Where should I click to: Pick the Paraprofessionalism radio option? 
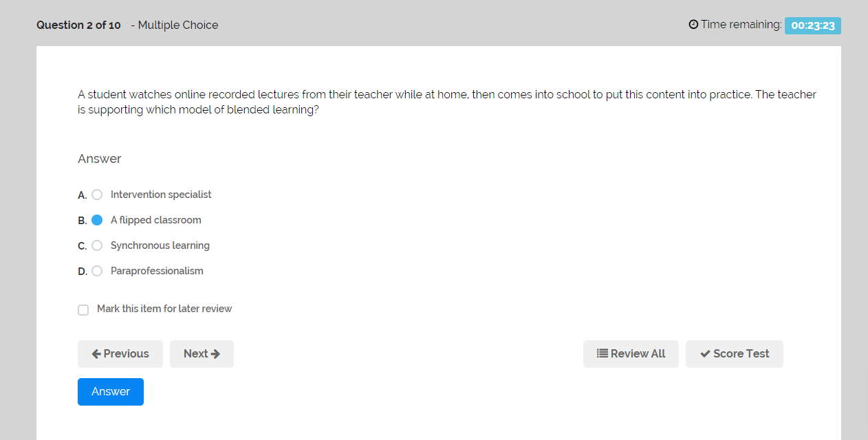click(x=97, y=271)
